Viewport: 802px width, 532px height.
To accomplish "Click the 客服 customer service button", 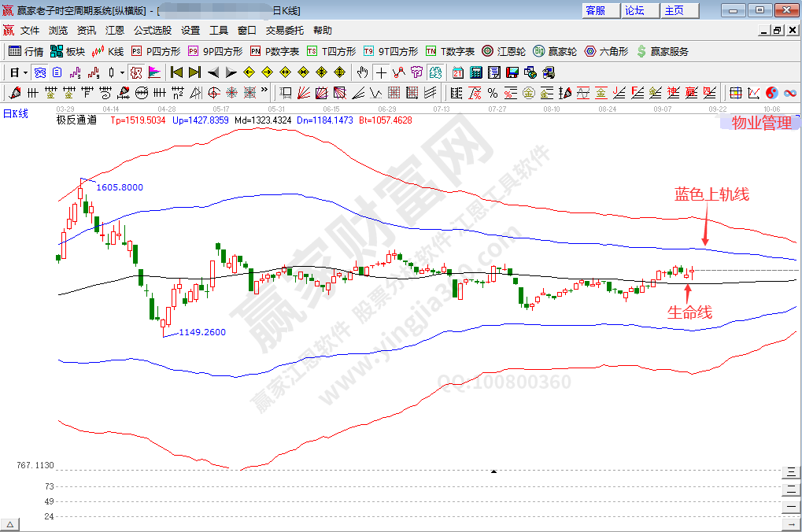I will [596, 10].
